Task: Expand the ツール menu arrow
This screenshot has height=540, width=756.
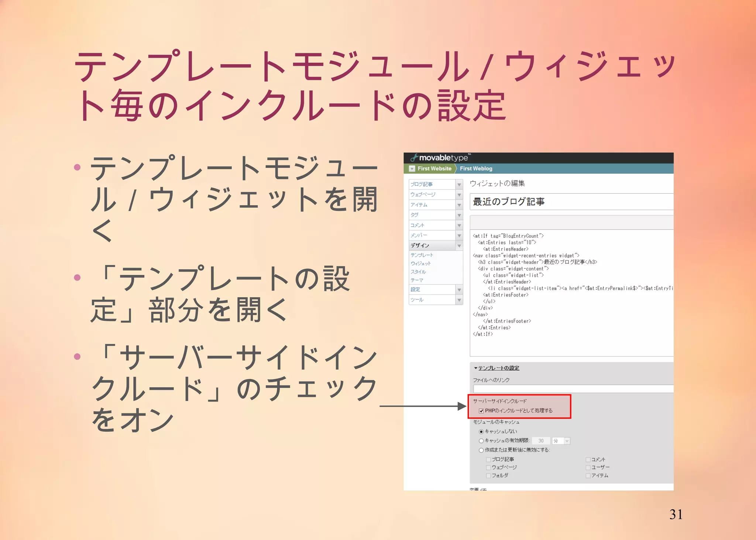Action: click(459, 300)
